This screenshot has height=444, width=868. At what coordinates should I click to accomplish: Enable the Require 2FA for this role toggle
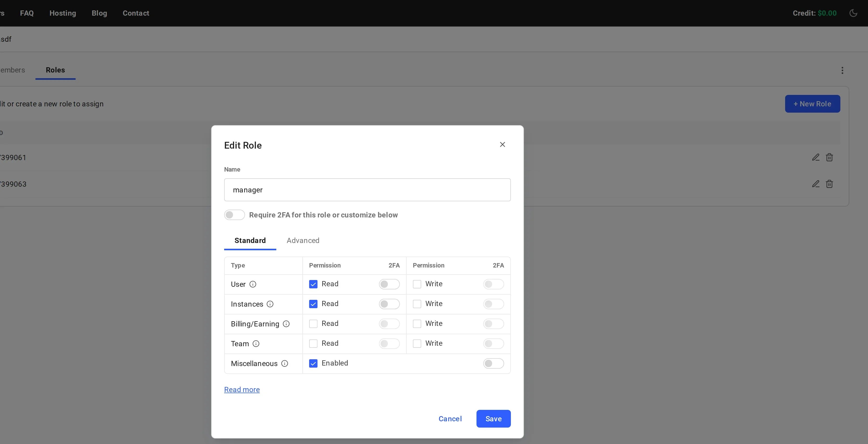point(235,215)
